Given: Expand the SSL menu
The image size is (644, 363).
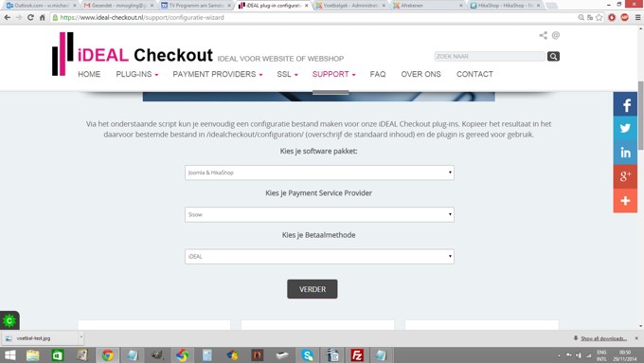Looking at the screenshot, I should point(287,75).
